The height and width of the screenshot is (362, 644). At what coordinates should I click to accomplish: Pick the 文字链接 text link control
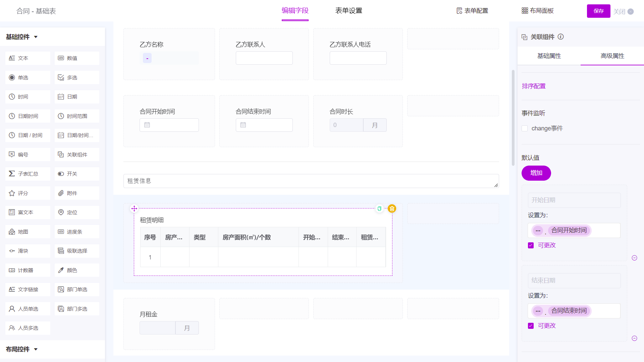click(x=28, y=289)
